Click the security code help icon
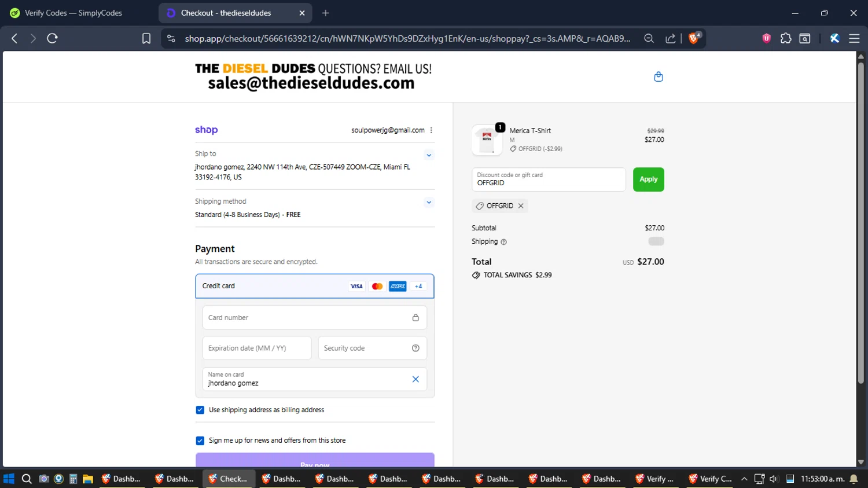868x488 pixels. coord(415,348)
